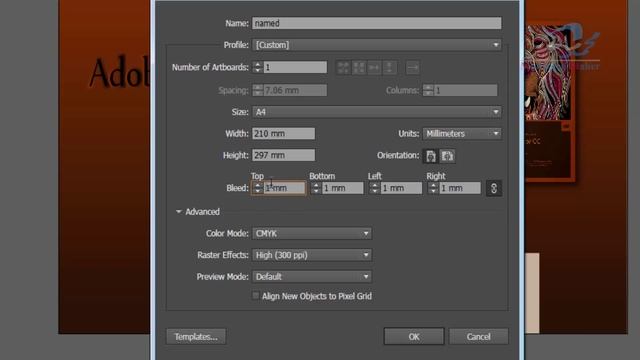Click the Spacing value field
Image resolution: width=640 pixels, height=360 pixels.
[295, 90]
